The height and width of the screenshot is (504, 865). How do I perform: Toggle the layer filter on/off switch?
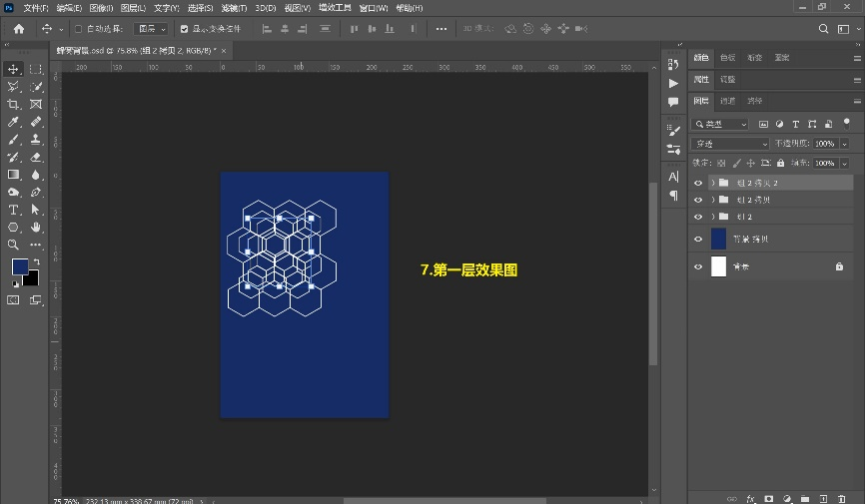pyautogui.click(x=846, y=124)
